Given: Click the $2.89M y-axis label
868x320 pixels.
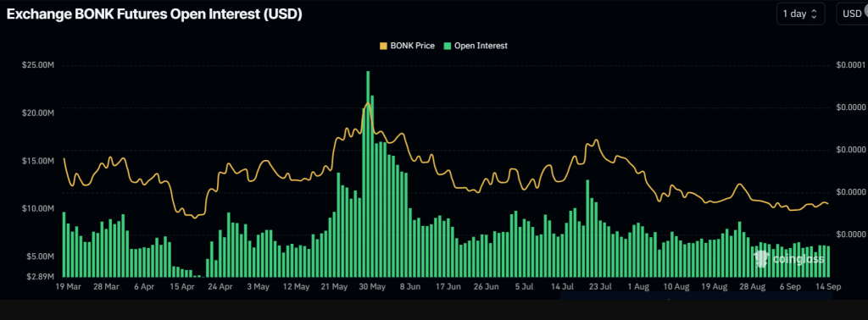Looking at the screenshot, I should pyautogui.click(x=41, y=276).
